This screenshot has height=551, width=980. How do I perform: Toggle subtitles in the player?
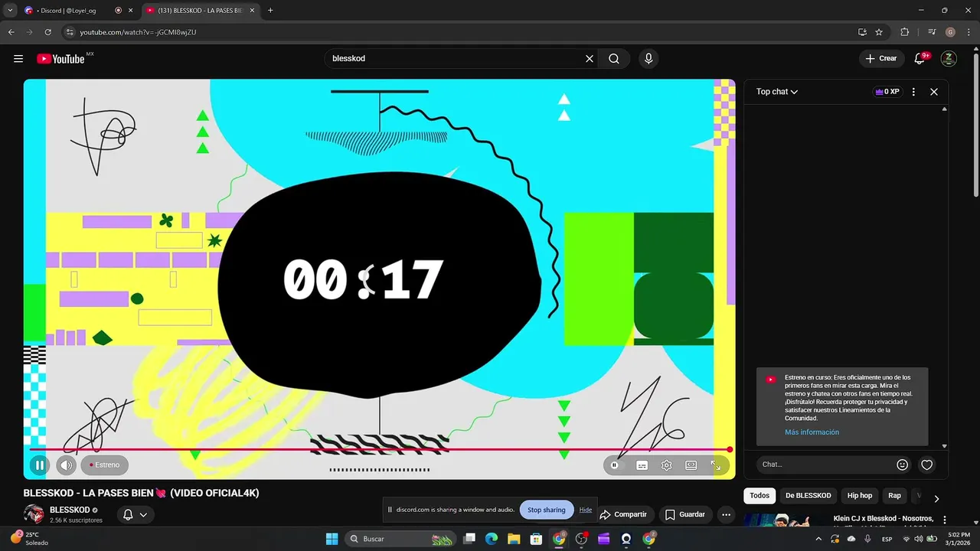pyautogui.click(x=642, y=465)
